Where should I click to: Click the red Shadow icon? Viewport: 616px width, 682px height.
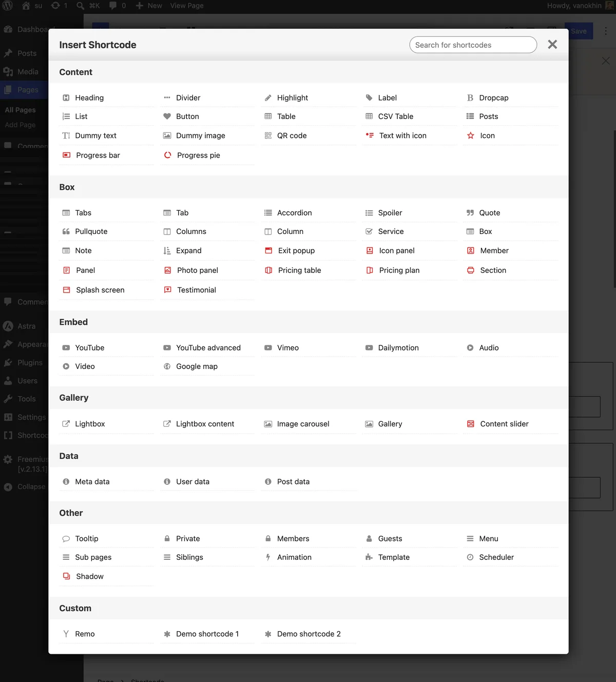point(66,576)
